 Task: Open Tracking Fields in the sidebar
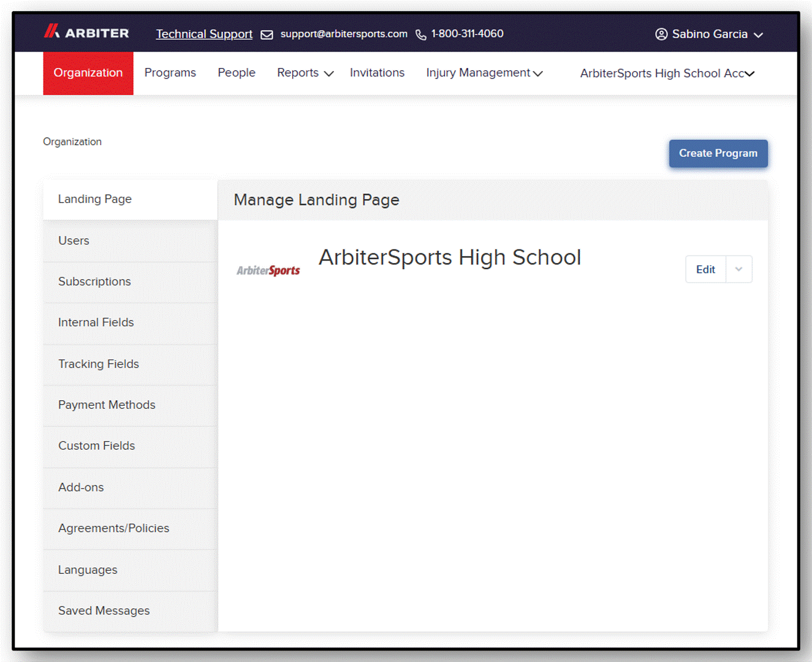point(130,364)
